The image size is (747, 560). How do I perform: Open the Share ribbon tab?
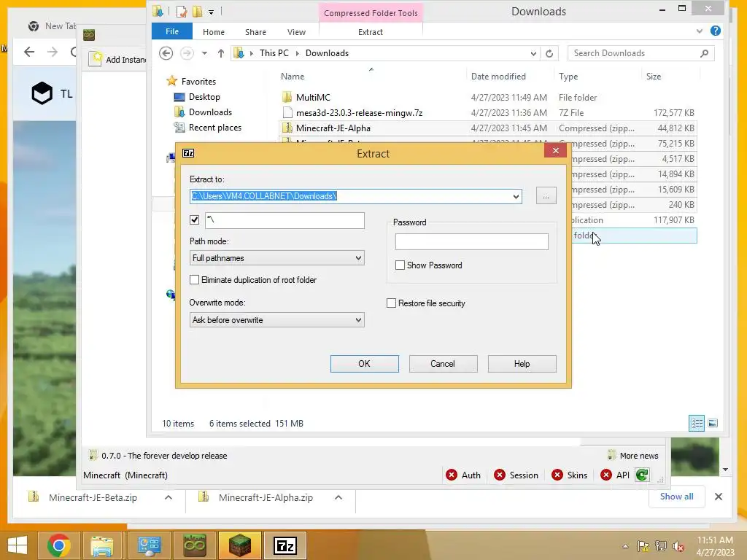point(255,32)
